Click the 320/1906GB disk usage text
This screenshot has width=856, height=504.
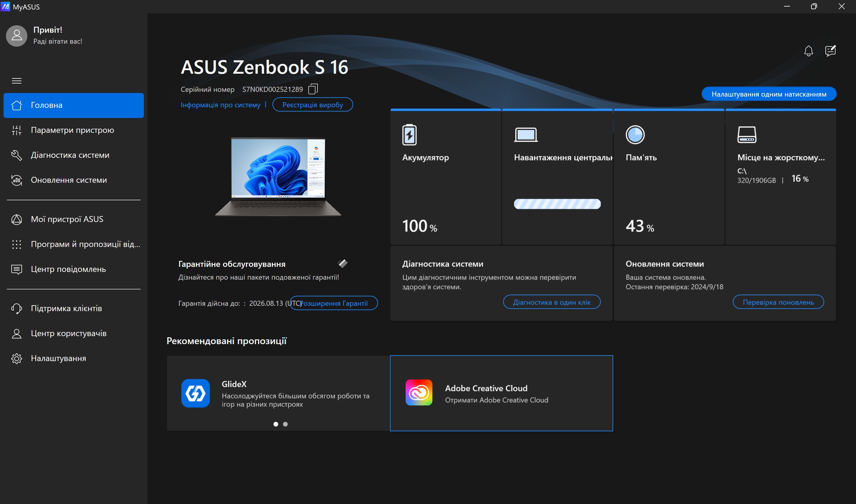click(756, 180)
